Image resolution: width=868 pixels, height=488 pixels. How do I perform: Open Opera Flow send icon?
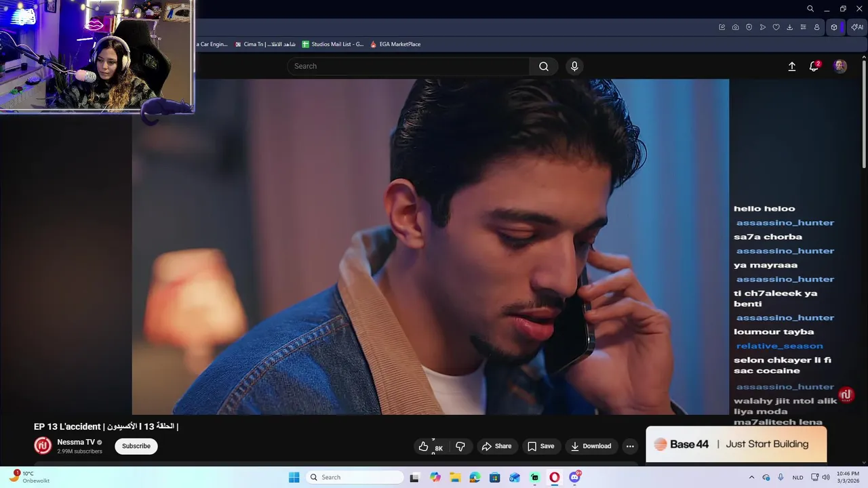[x=763, y=27]
